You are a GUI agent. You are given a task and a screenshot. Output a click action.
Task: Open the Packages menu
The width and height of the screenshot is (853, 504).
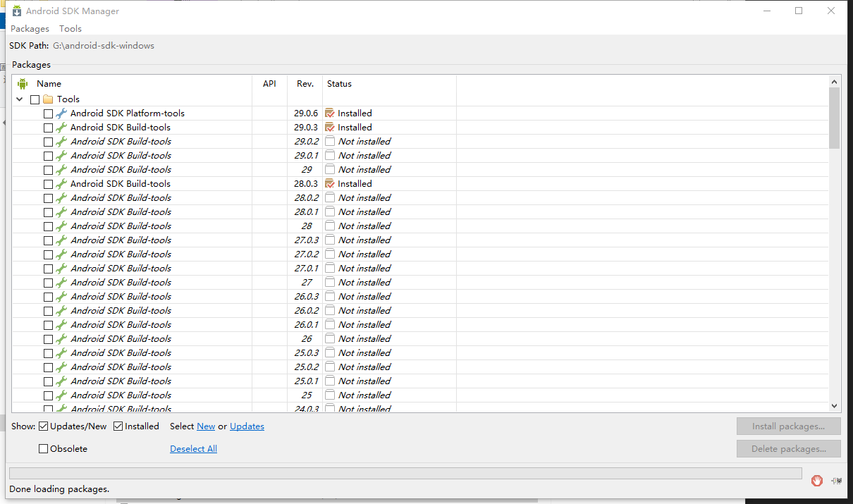tap(30, 29)
